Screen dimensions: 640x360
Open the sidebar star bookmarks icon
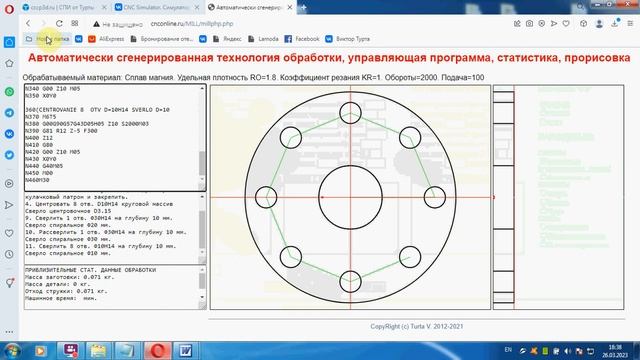(x=9, y=63)
